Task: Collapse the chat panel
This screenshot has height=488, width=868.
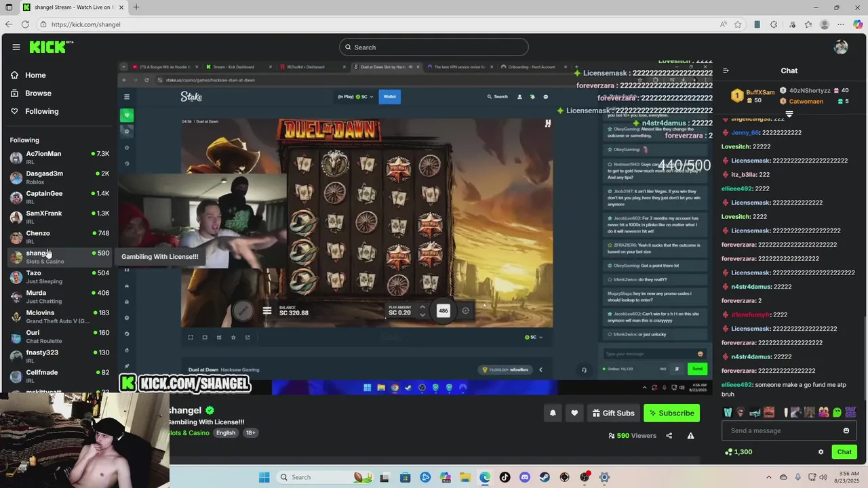Action: 726,70
